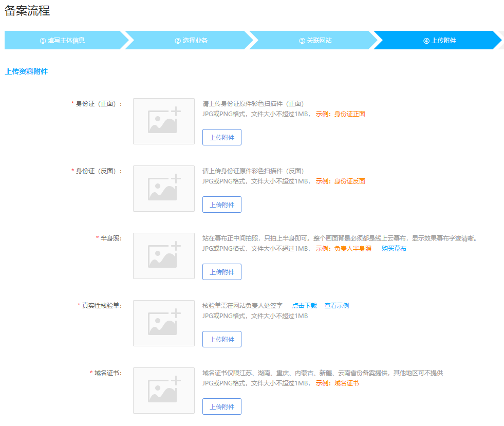Screen dimensions: 504x426
Task: Click the 真实性核验单 image placeholder
Action: point(163,323)
